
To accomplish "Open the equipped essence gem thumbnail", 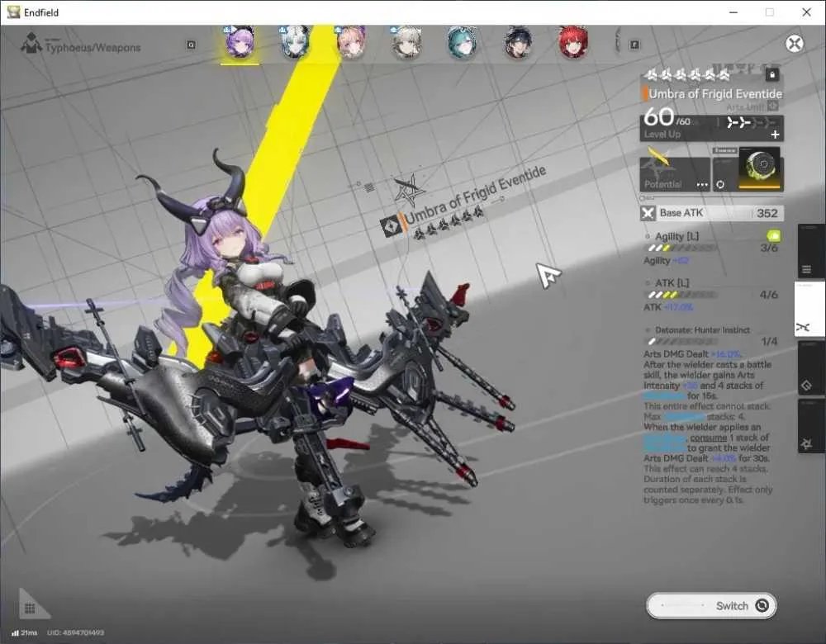I will click(759, 168).
